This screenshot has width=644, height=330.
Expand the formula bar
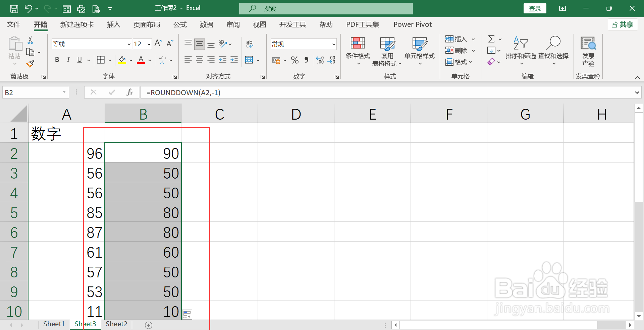637,93
